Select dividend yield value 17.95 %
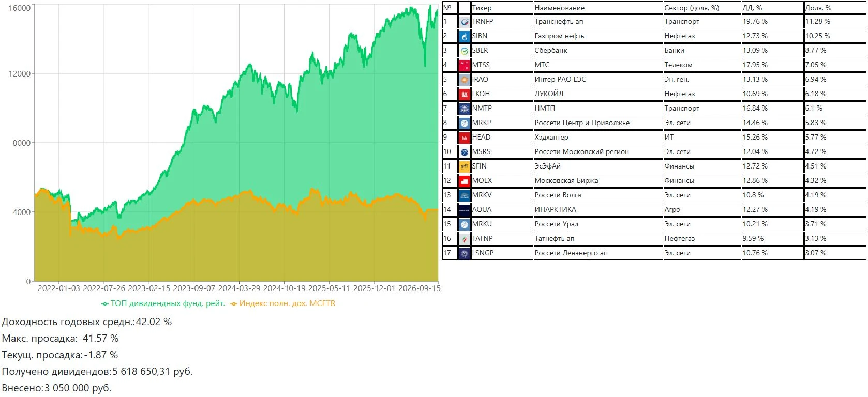Image resolution: width=868 pixels, height=397 pixels. [755, 65]
